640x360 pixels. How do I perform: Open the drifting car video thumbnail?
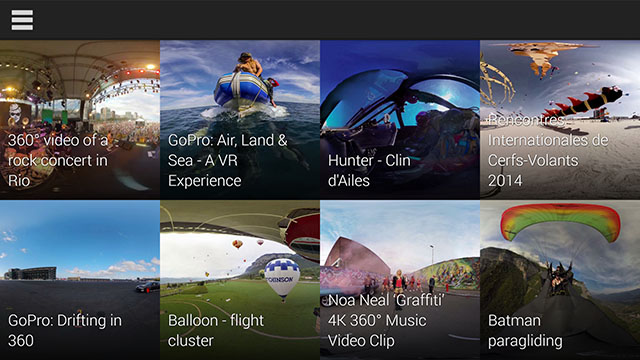pyautogui.click(x=80, y=280)
